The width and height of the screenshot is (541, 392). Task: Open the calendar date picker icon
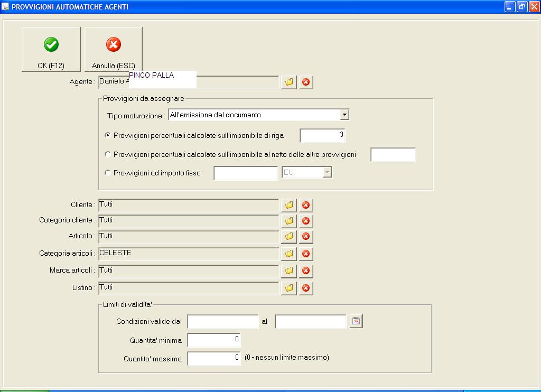tap(356, 321)
